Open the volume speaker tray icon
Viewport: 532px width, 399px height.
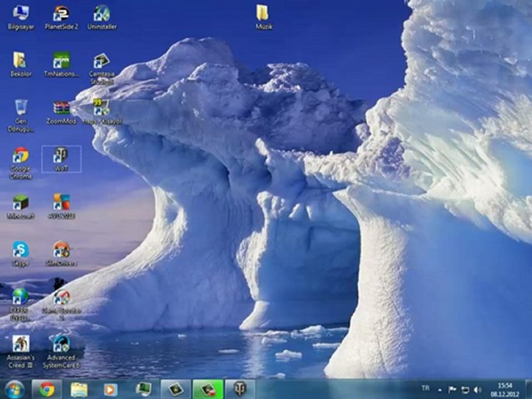(478, 390)
